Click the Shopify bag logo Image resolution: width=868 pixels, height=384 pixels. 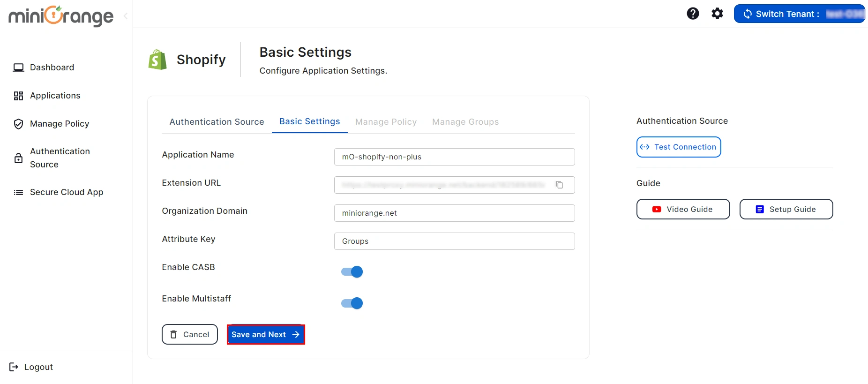coord(157,60)
